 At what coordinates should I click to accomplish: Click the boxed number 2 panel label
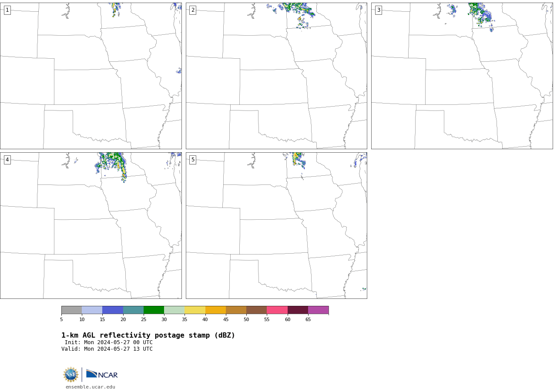(193, 10)
